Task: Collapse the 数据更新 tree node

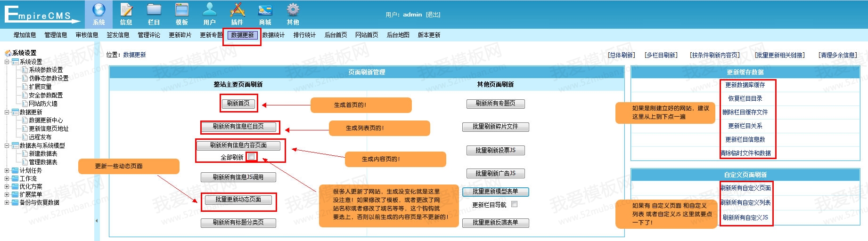Action: [7, 112]
